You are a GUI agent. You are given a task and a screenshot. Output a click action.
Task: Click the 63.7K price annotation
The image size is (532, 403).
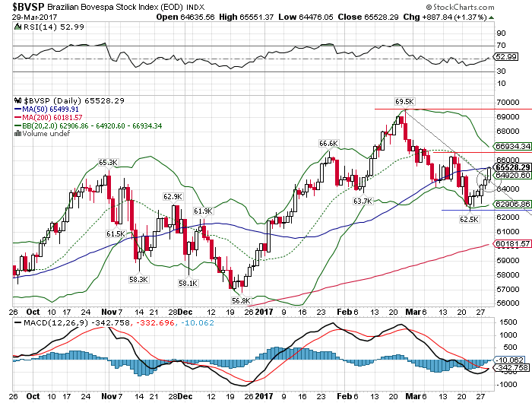363,201
